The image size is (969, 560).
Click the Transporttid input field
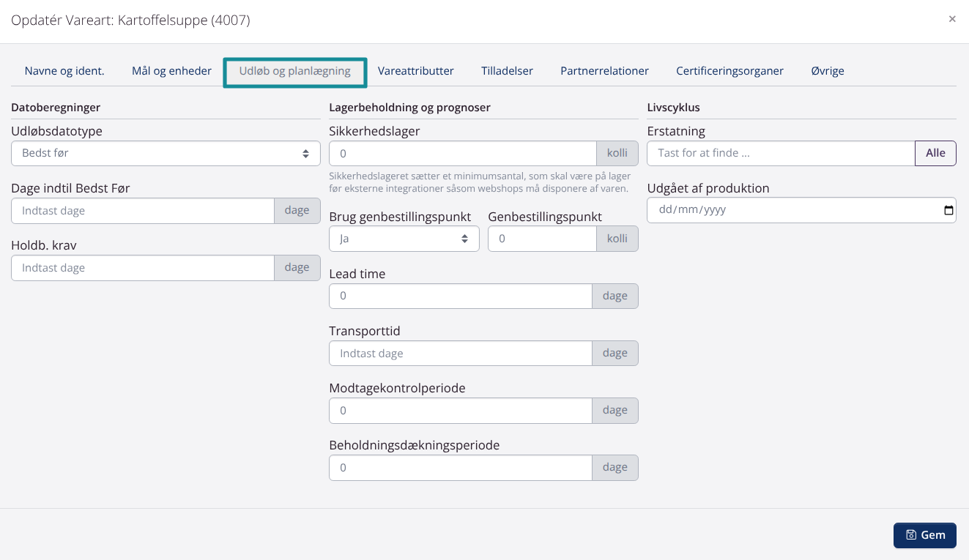(x=461, y=354)
